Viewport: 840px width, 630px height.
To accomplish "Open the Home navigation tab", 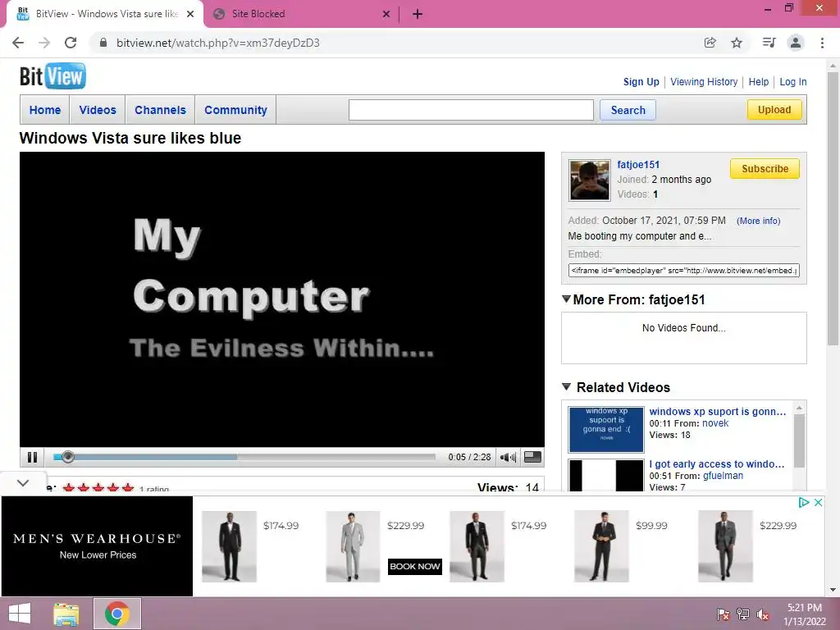I will pyautogui.click(x=45, y=110).
